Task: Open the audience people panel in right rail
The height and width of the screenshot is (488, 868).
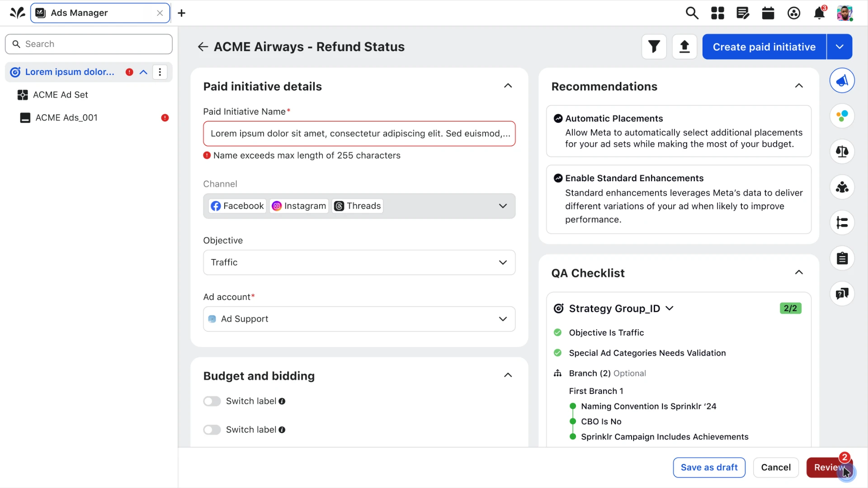Action: [842, 187]
